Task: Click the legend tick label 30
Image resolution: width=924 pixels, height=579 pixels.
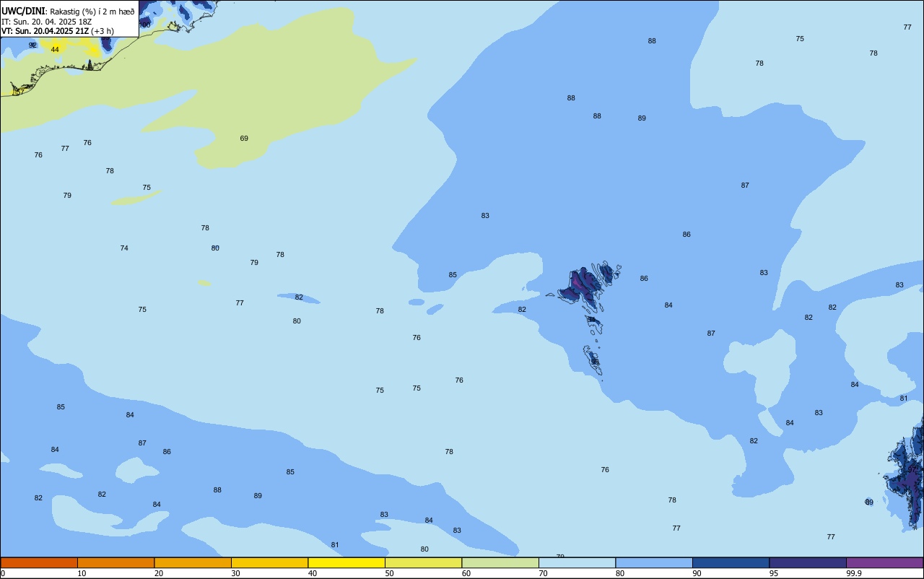Action: (x=235, y=573)
